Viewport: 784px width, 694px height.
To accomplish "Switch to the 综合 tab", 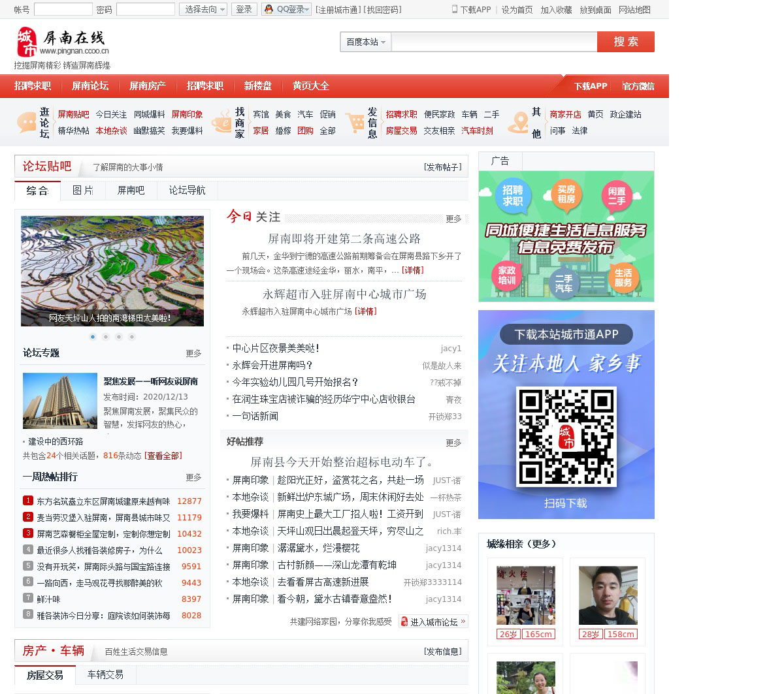I will 37,190.
